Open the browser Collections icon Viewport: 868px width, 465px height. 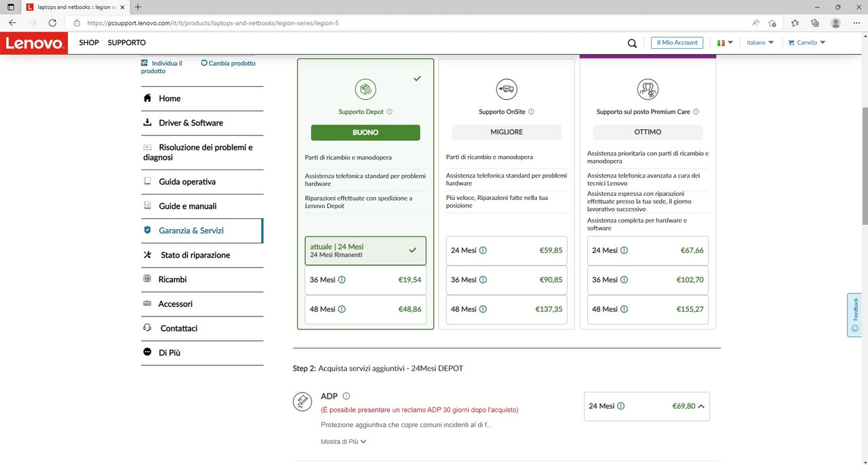pyautogui.click(x=815, y=22)
